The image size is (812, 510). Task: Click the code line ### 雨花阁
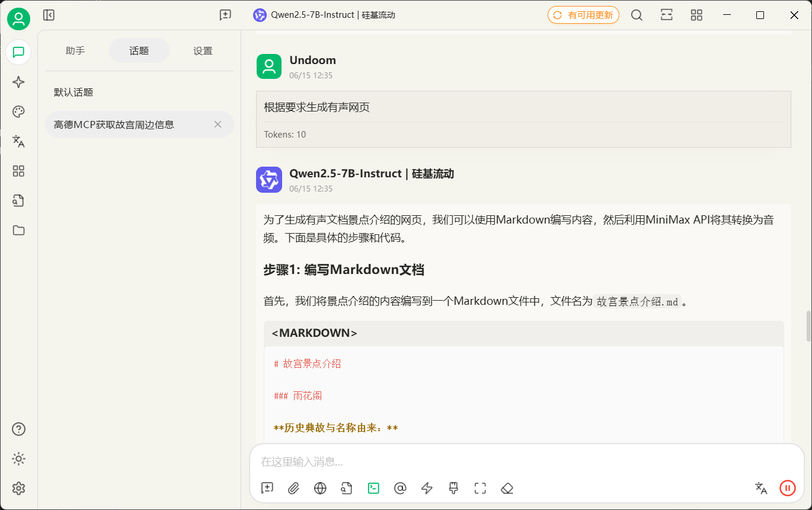click(298, 396)
